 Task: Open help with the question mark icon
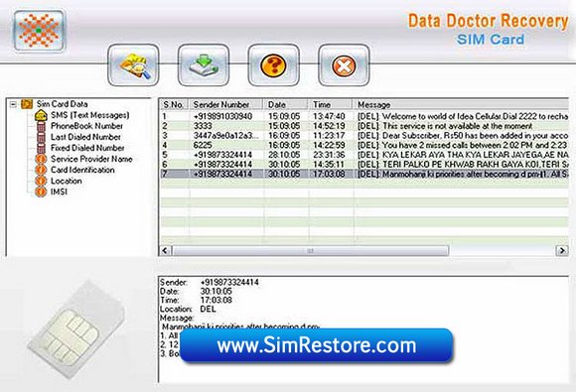273,65
